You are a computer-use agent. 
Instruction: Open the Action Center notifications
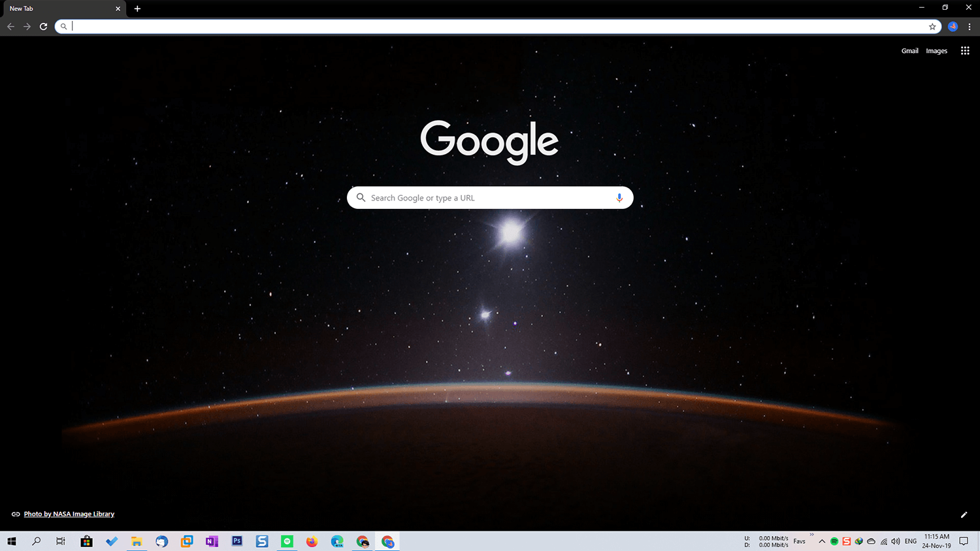tap(964, 541)
